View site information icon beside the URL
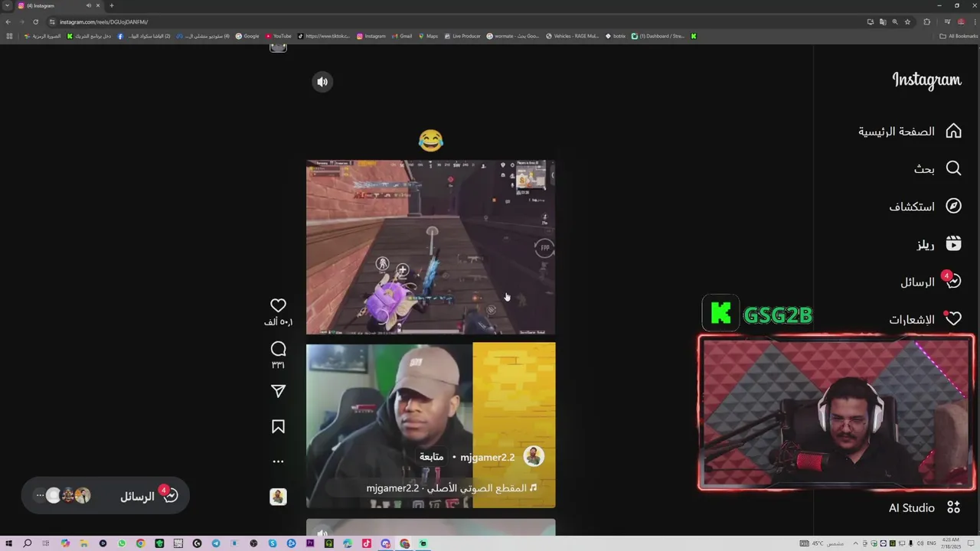980x551 pixels. (52, 21)
